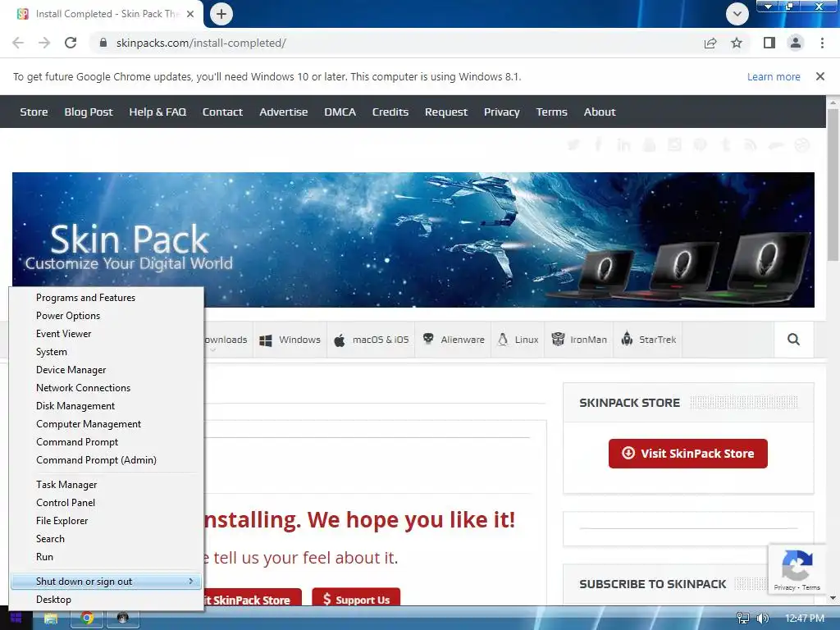Screen dimensions: 840x630
Task: Choose Network Connections
Action: click(83, 387)
